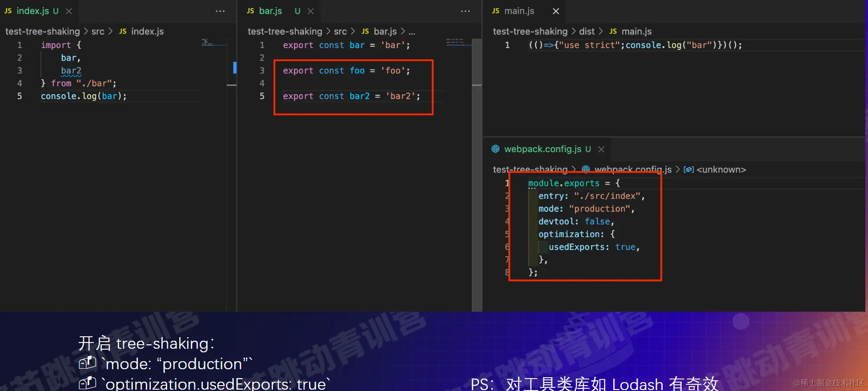The image size is (868, 391).
Task: Close the bar.js tab
Action: coord(311,11)
